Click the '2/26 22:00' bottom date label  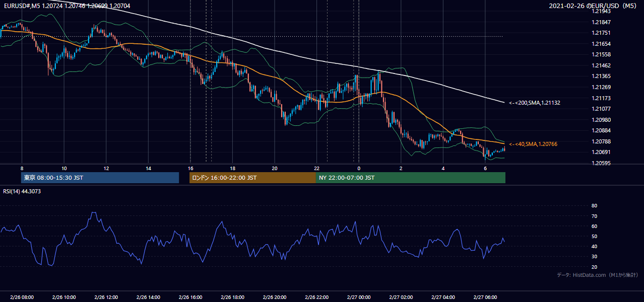(x=316, y=297)
